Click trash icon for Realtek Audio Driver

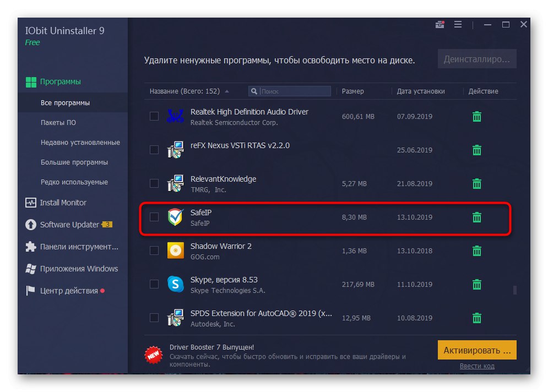tap(477, 116)
